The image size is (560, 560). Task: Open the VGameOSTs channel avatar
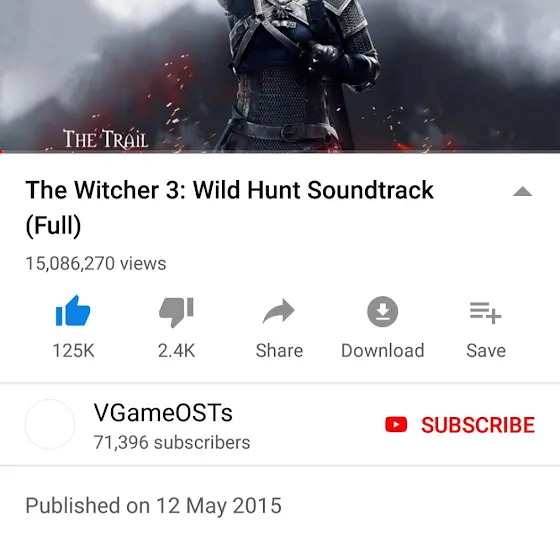(50, 424)
